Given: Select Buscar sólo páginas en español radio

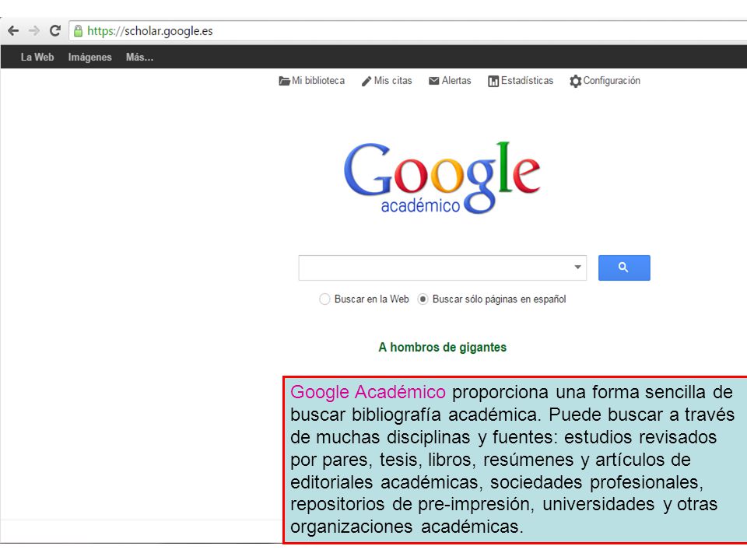Looking at the screenshot, I should (423, 299).
